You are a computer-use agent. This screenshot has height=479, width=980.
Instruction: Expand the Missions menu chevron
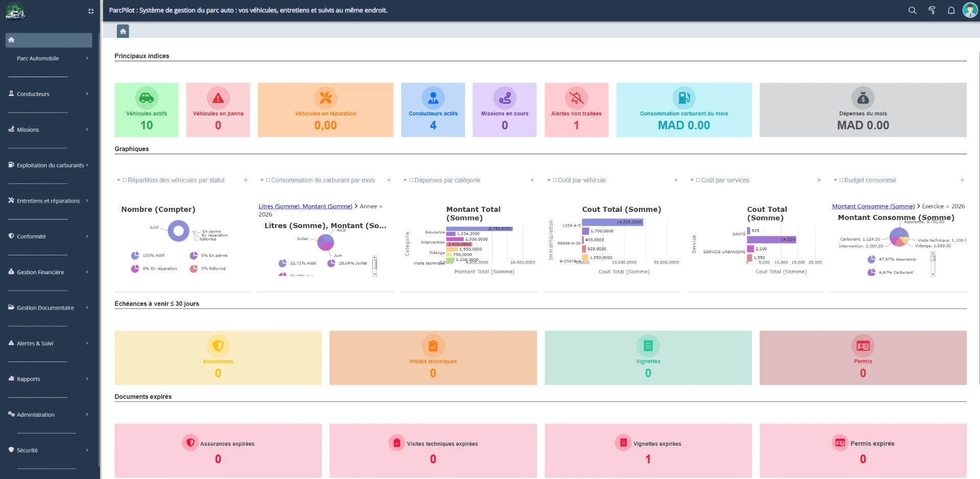tap(87, 130)
